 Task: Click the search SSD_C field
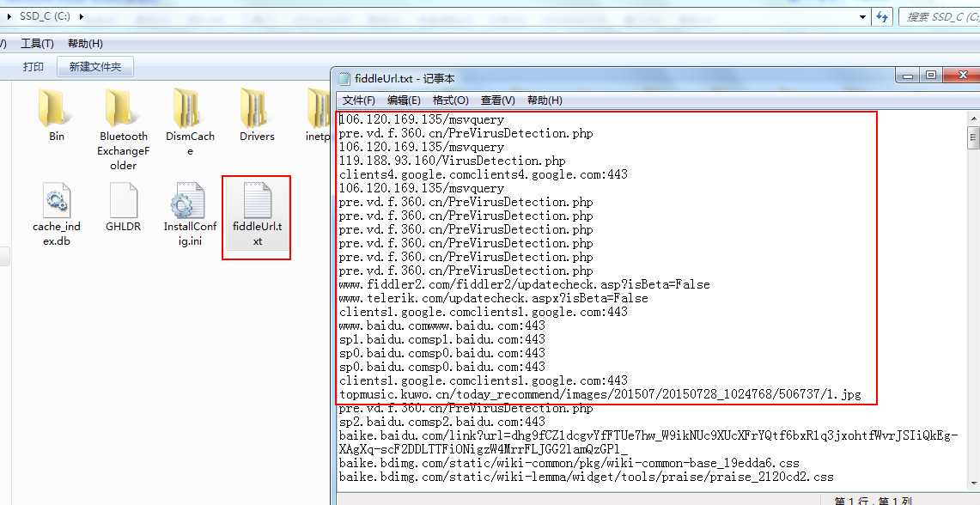940,17
